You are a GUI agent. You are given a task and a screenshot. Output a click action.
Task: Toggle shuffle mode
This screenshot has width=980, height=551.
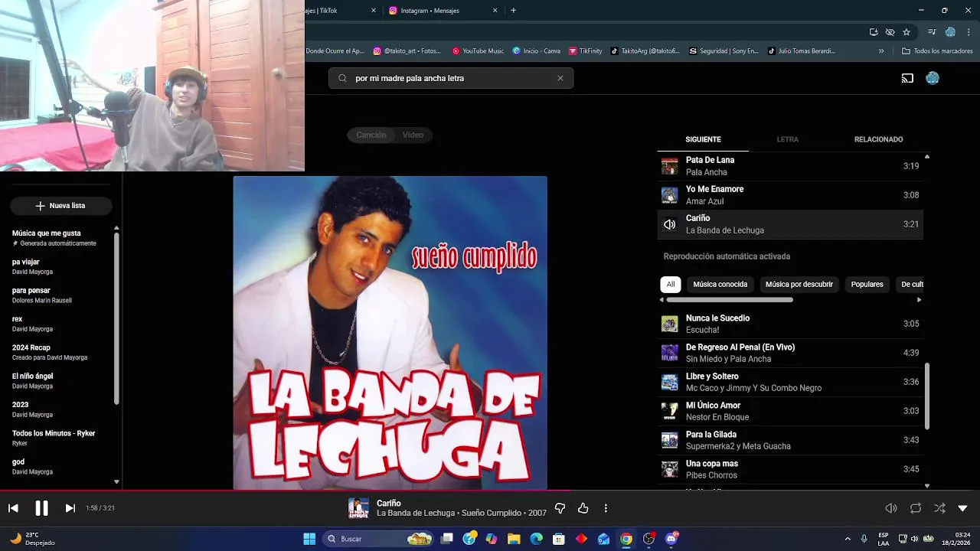tap(939, 508)
